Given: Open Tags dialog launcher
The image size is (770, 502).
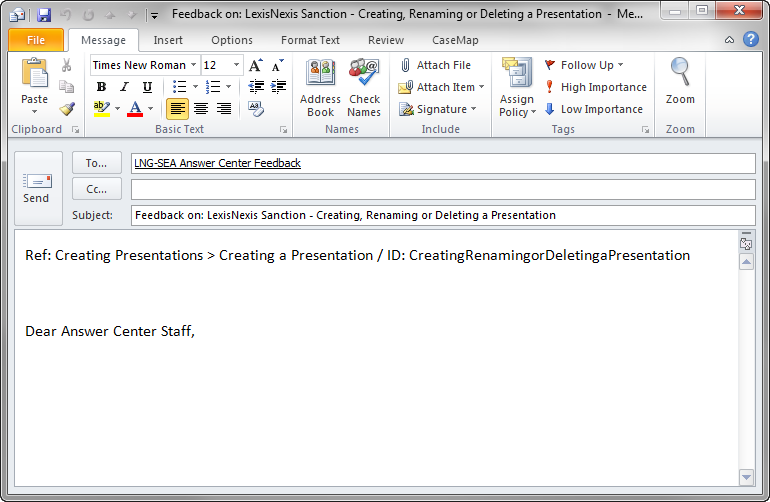Looking at the screenshot, I should coord(645,130).
